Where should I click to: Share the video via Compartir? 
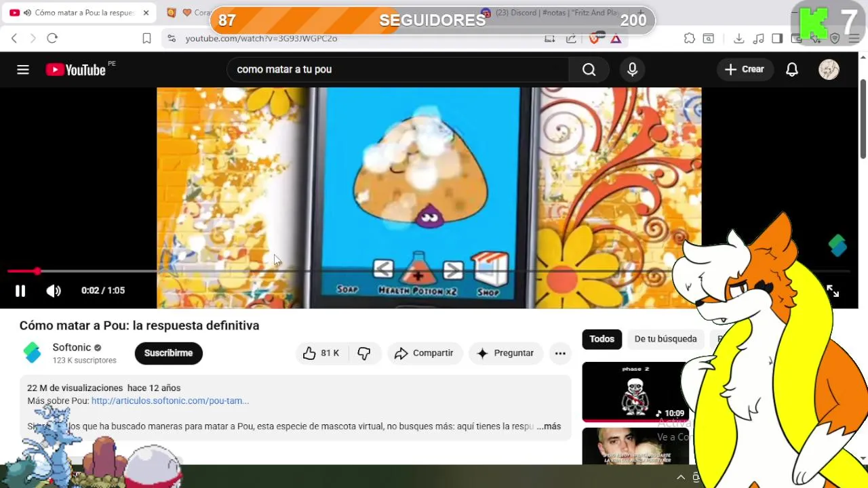425,353
